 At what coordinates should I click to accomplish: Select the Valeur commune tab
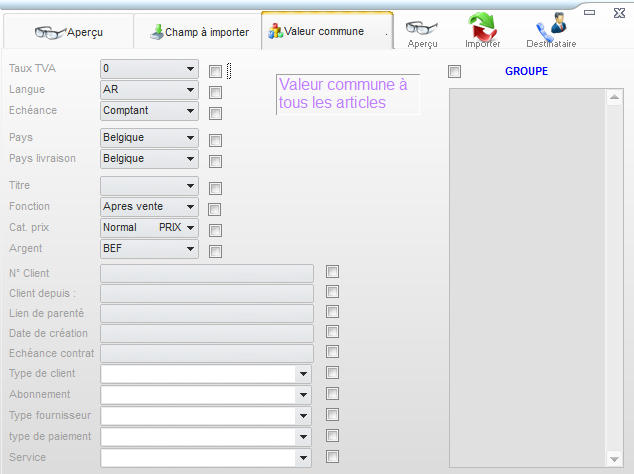[x=326, y=32]
